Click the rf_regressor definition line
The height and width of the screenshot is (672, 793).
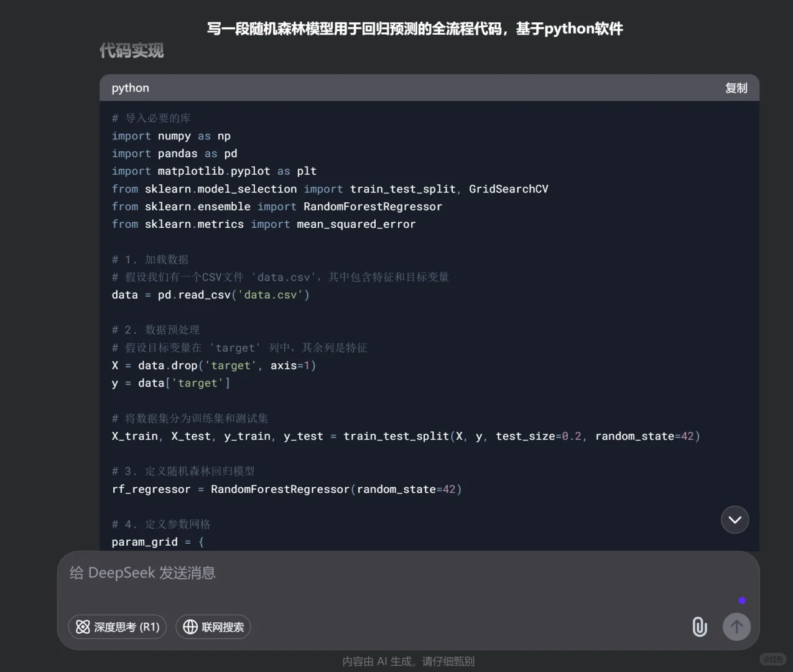coord(287,489)
